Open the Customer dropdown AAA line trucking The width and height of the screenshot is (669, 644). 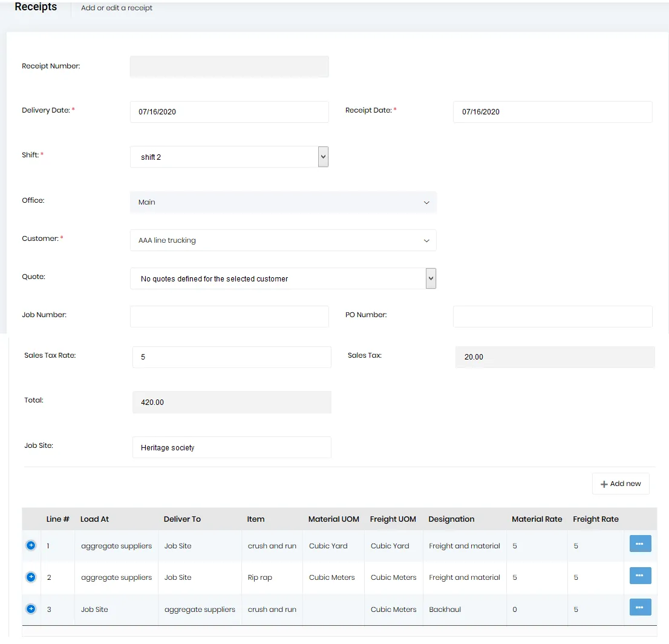tap(283, 240)
